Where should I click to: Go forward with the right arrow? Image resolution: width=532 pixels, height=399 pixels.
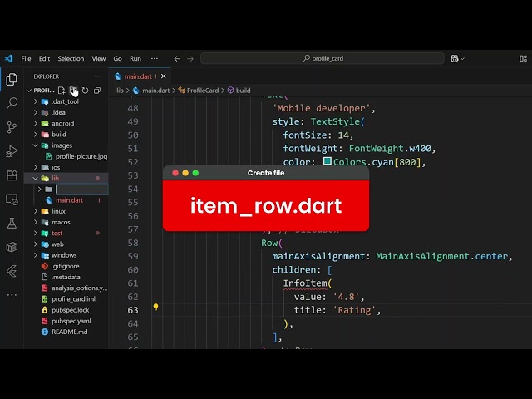pyautogui.click(x=190, y=59)
